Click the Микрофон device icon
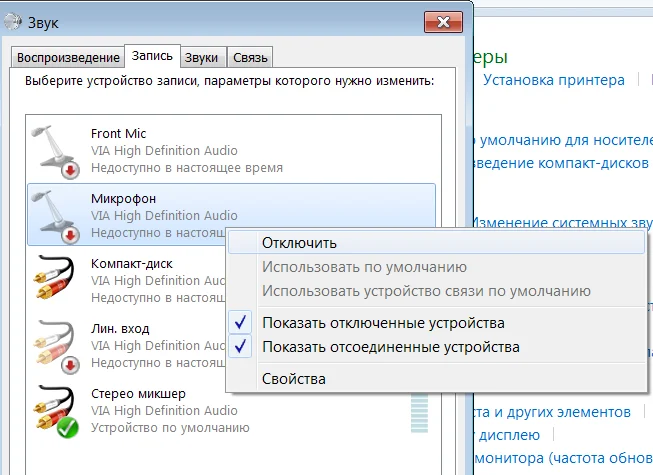The width and height of the screenshot is (653, 475). tap(55, 217)
